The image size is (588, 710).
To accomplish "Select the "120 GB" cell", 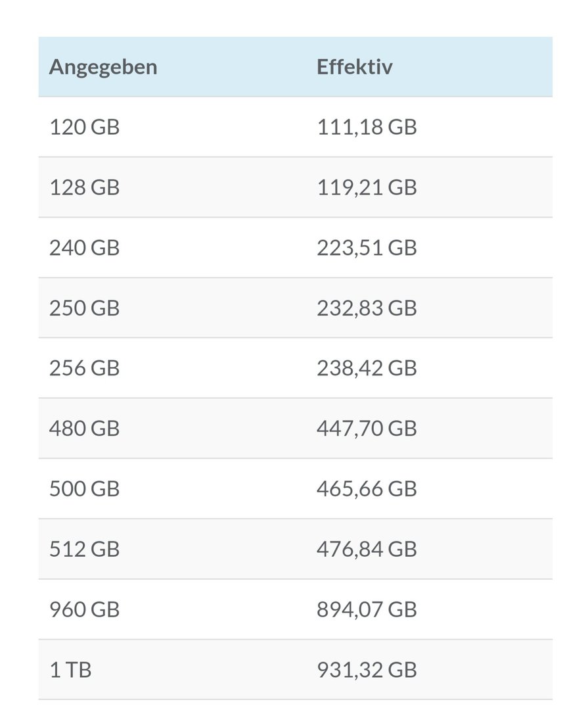I will tap(85, 127).
